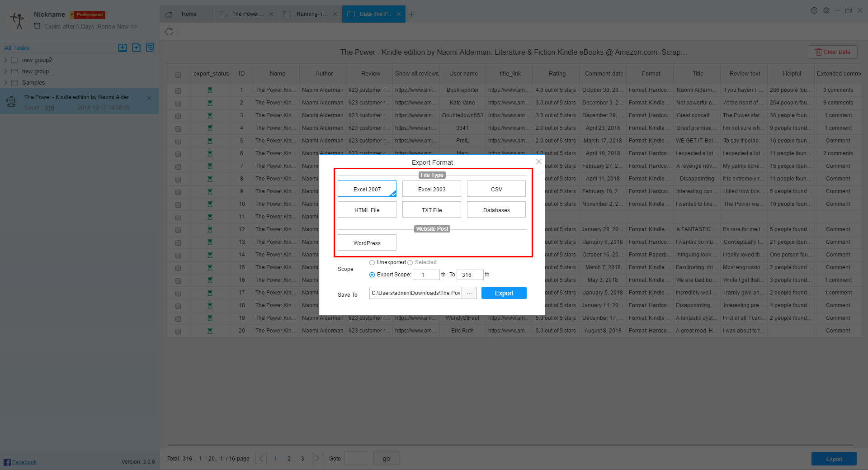Click the help question mark icon
The image size is (868, 470).
814,10
